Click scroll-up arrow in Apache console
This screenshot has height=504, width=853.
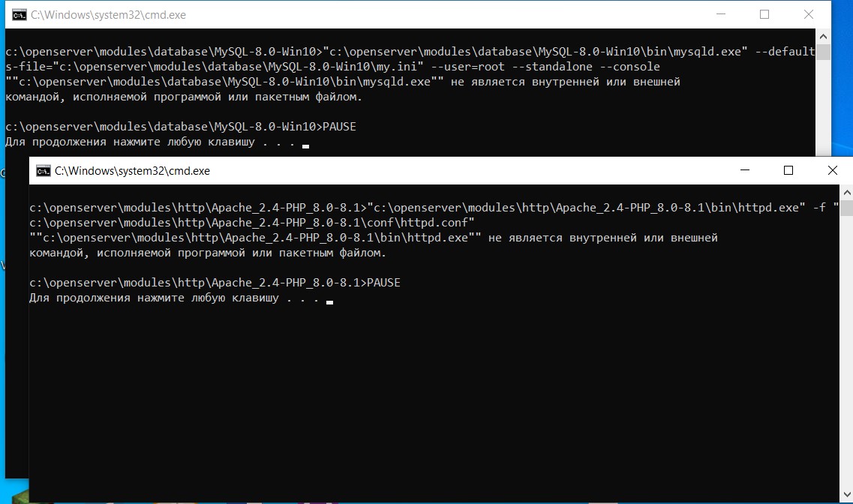point(846,193)
